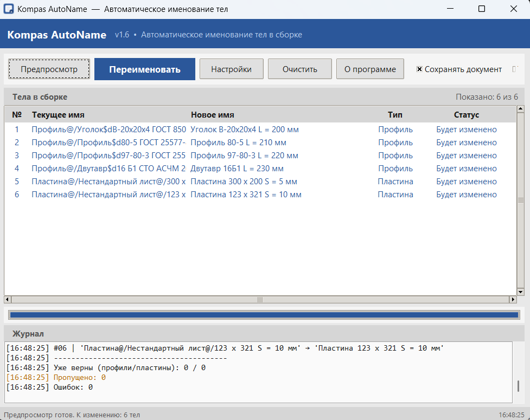
Task: Click the 'Пластина' type cell in row 6
Action: pos(395,195)
